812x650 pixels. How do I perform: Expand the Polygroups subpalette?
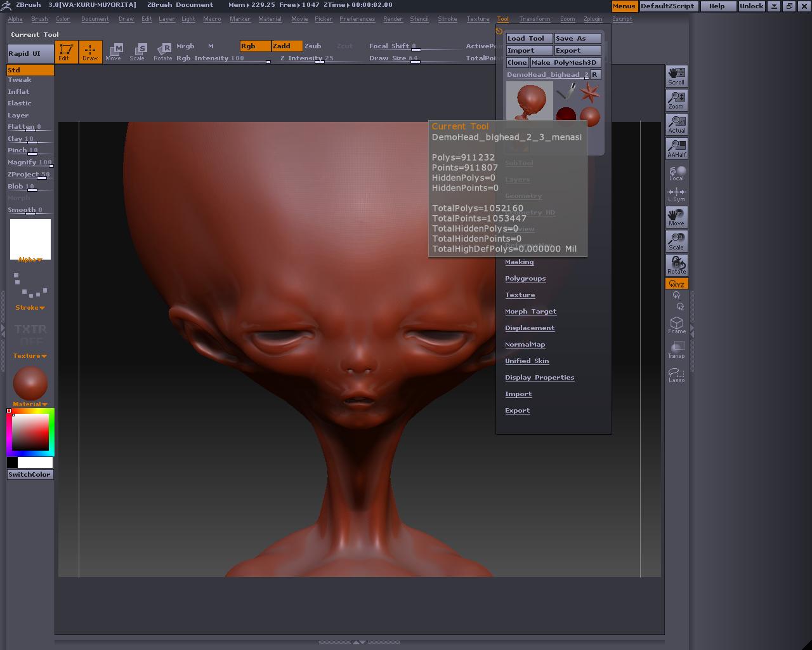[525, 279]
